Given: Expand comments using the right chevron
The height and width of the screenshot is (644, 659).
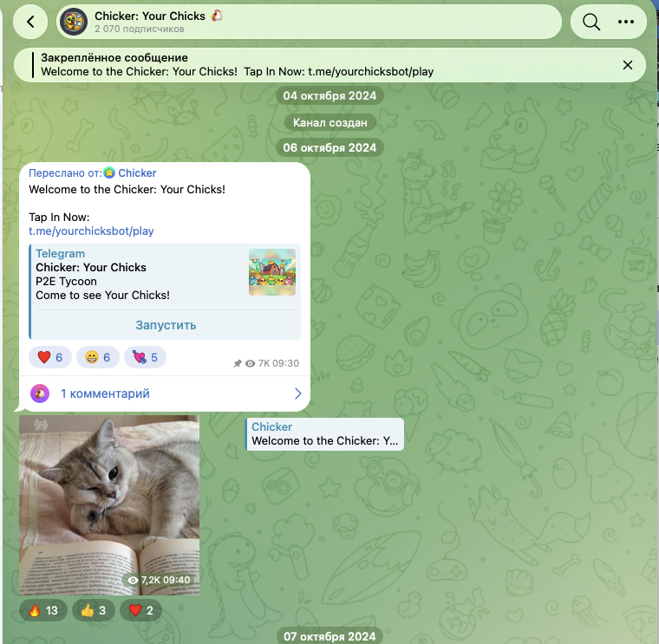Looking at the screenshot, I should pos(297,394).
